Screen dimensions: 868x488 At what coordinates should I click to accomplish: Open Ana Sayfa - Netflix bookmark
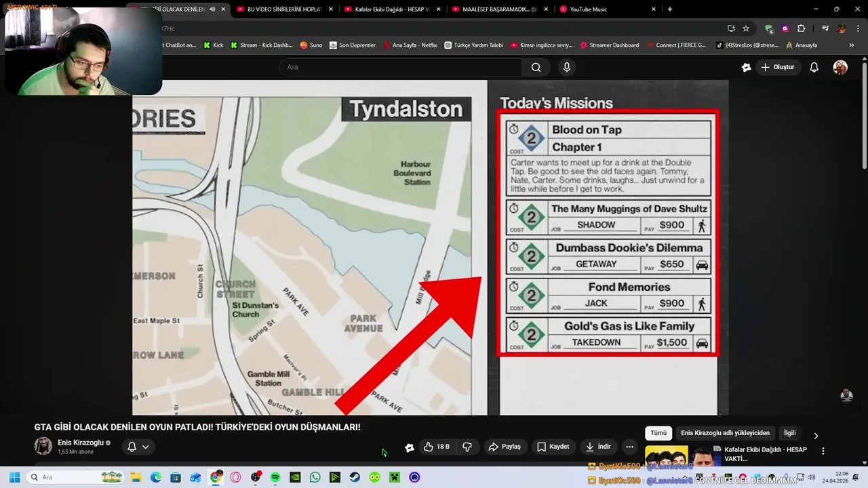410,45
